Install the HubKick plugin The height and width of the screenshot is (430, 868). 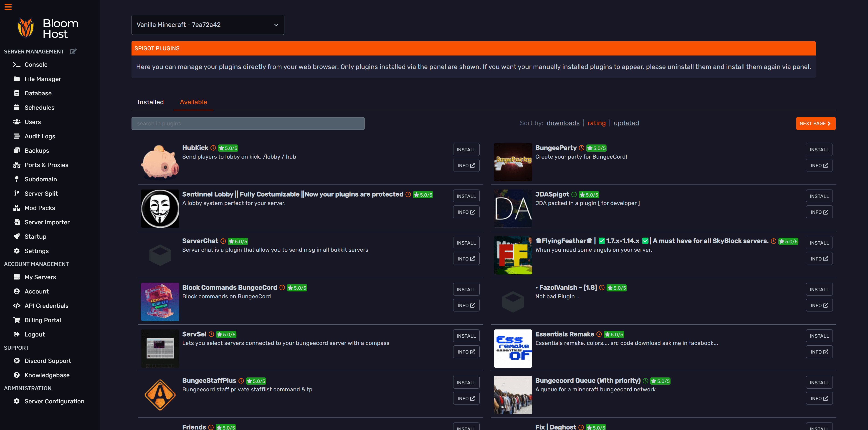pos(466,150)
